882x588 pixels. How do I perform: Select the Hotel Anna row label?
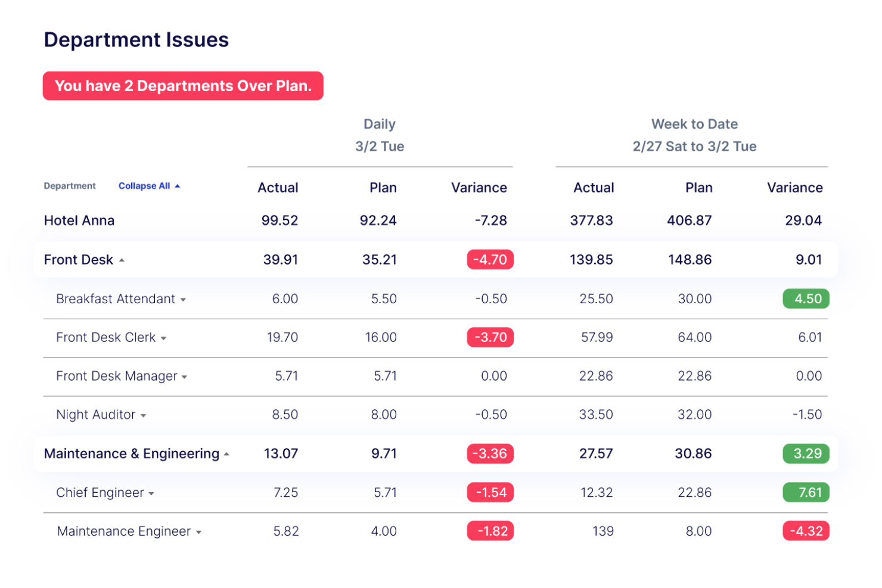[x=79, y=220]
